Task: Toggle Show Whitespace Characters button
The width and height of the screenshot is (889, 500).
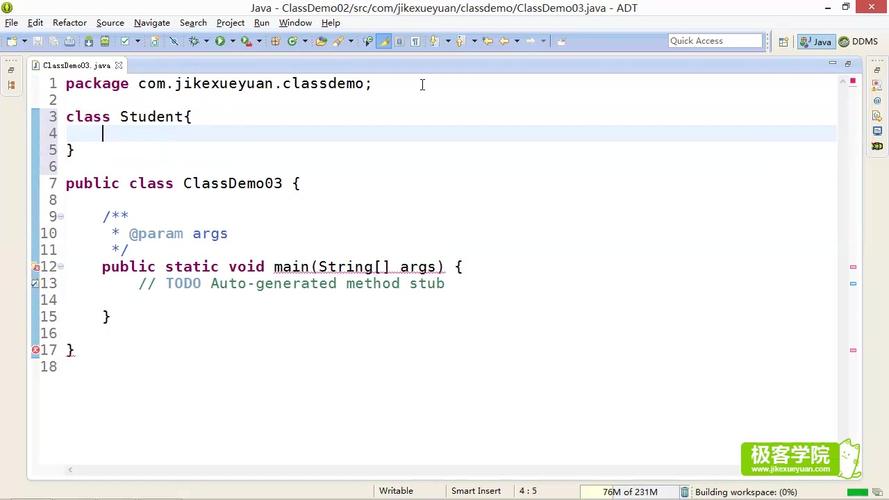Action: coord(416,41)
